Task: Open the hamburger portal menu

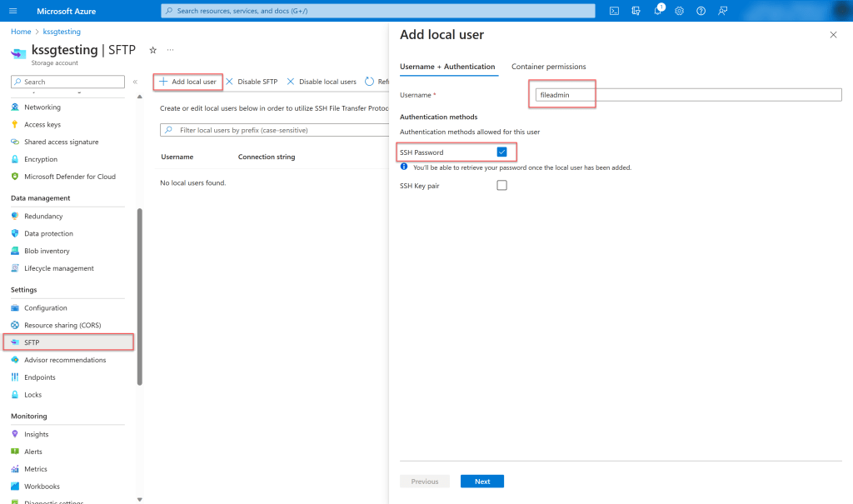Action: 14,11
